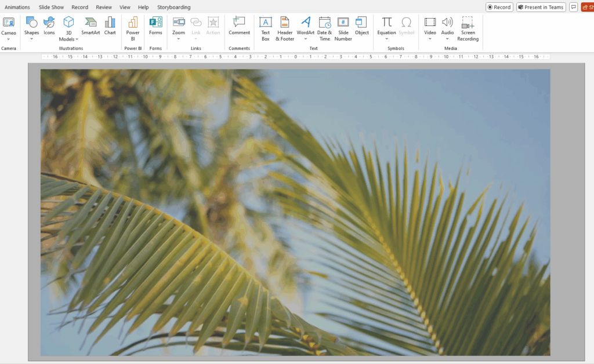Insert a Text Box
The image size is (594, 364).
click(266, 29)
